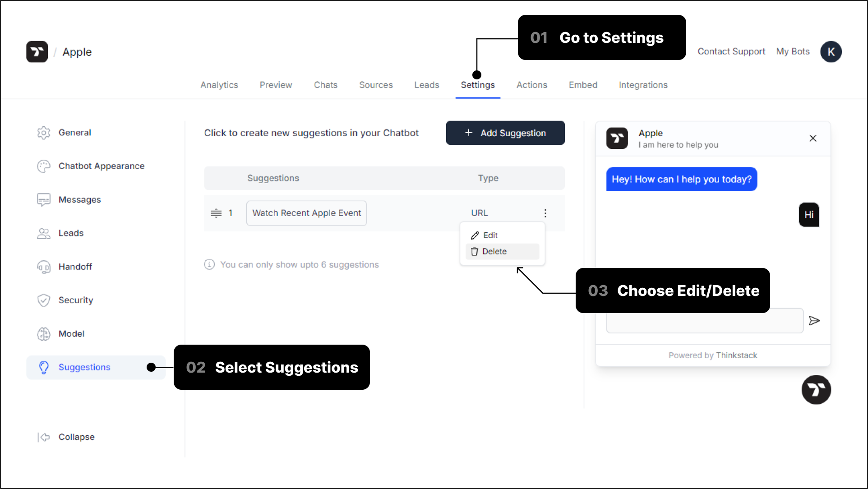
Task: Click the Security sidebar icon
Action: point(44,300)
